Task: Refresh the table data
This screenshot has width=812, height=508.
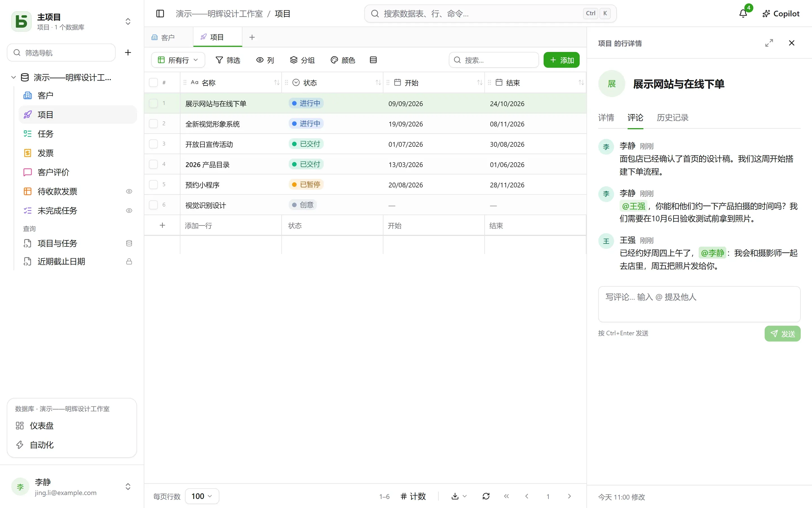Action: [486, 496]
